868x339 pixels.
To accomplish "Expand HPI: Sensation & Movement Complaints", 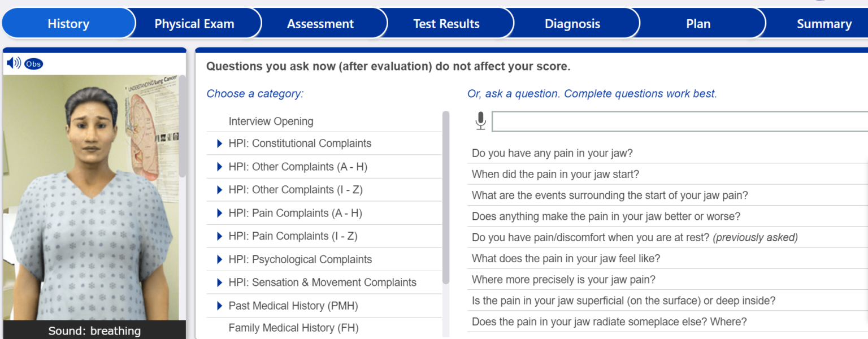I will (x=220, y=282).
